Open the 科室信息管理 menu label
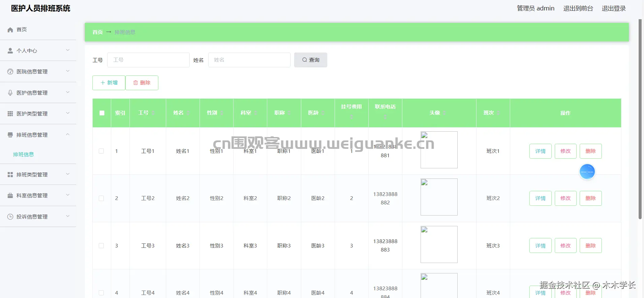Screen dimensions: 644x298 point(32,196)
